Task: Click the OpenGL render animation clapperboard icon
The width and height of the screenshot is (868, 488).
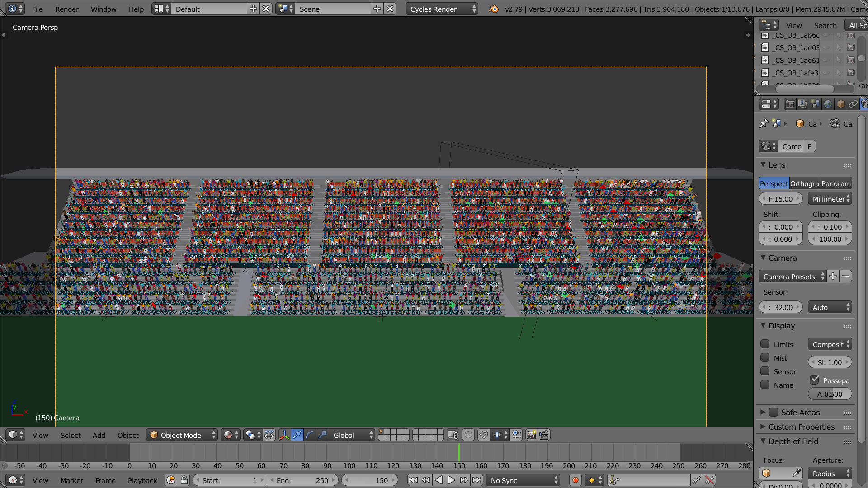Action: click(544, 435)
